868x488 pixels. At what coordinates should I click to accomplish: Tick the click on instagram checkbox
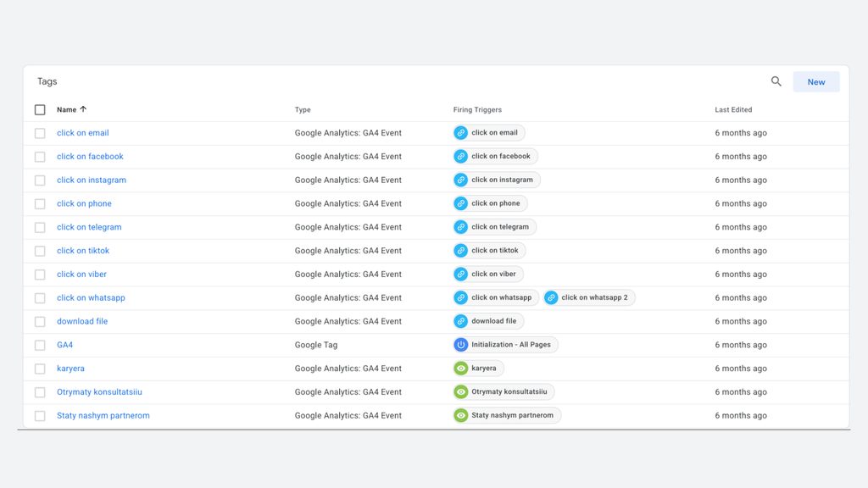(40, 180)
